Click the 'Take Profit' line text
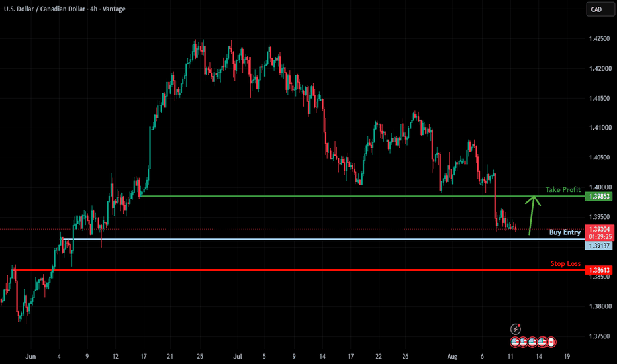 pyautogui.click(x=563, y=189)
